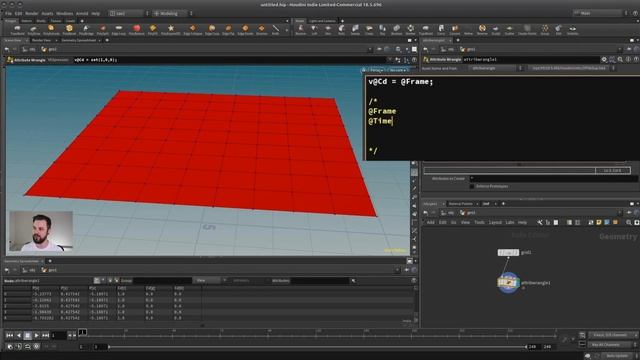640x360 pixels.
Task: Select the PolyExpand2D star tool
Action: point(171,29)
